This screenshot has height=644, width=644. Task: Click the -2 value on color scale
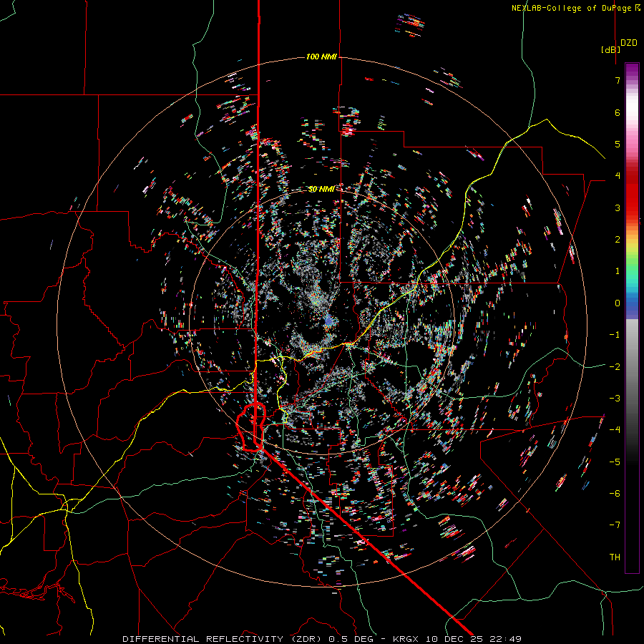(x=615, y=366)
